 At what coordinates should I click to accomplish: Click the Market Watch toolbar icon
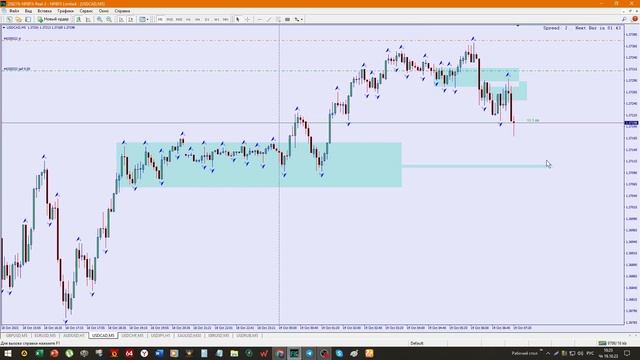coord(28,19)
